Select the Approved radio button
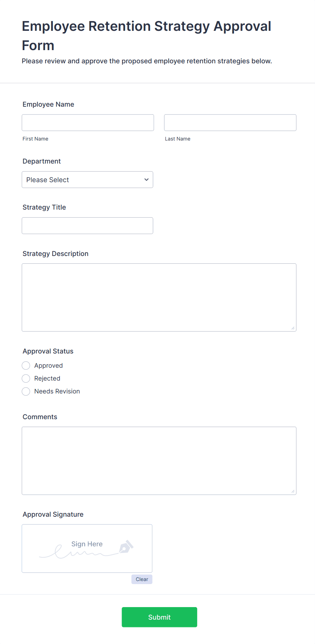The width and height of the screenshot is (315, 644). (26, 366)
